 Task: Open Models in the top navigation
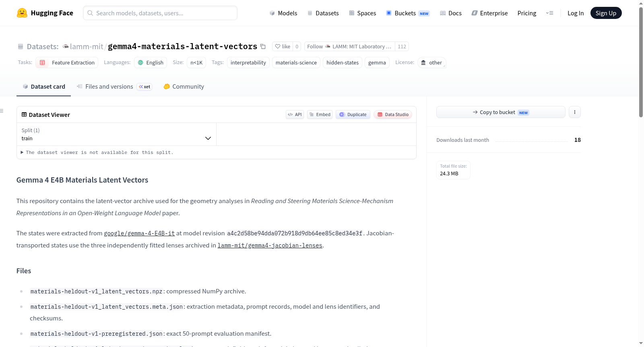coord(283,13)
